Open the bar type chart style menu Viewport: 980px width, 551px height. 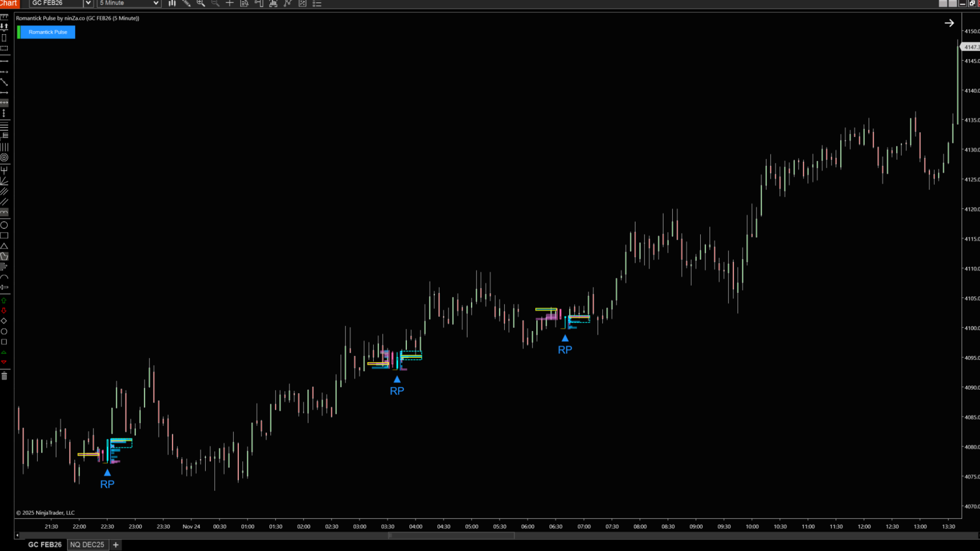[172, 3]
